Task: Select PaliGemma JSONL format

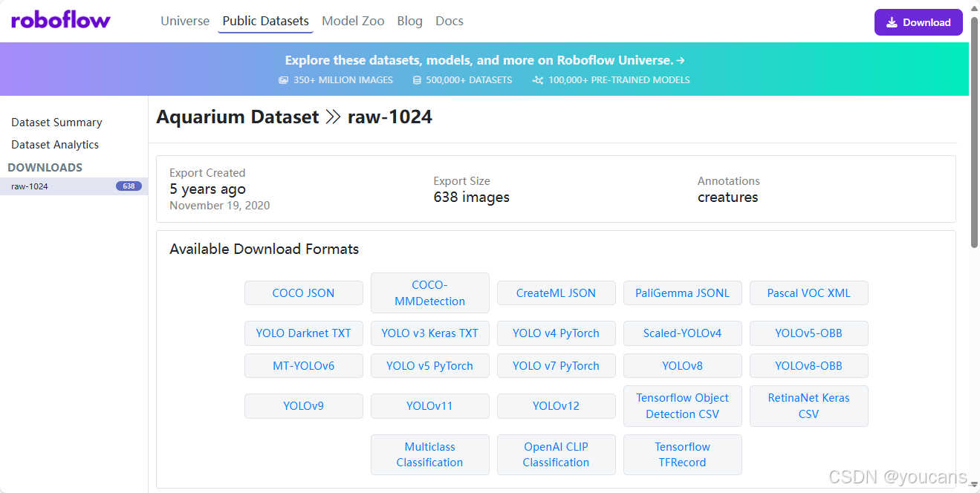Action: coord(683,293)
